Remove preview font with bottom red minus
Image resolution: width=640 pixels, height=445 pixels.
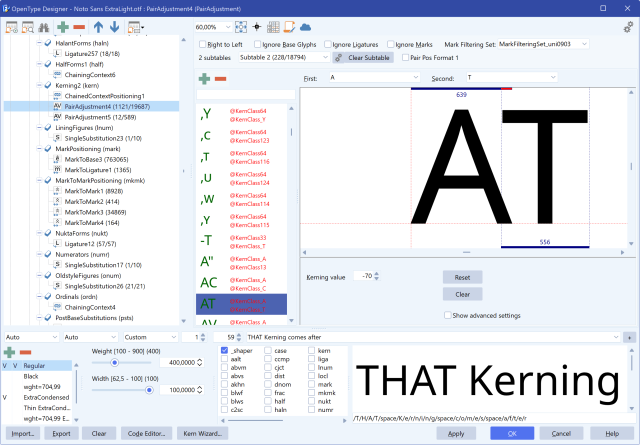pyautogui.click(x=25, y=352)
